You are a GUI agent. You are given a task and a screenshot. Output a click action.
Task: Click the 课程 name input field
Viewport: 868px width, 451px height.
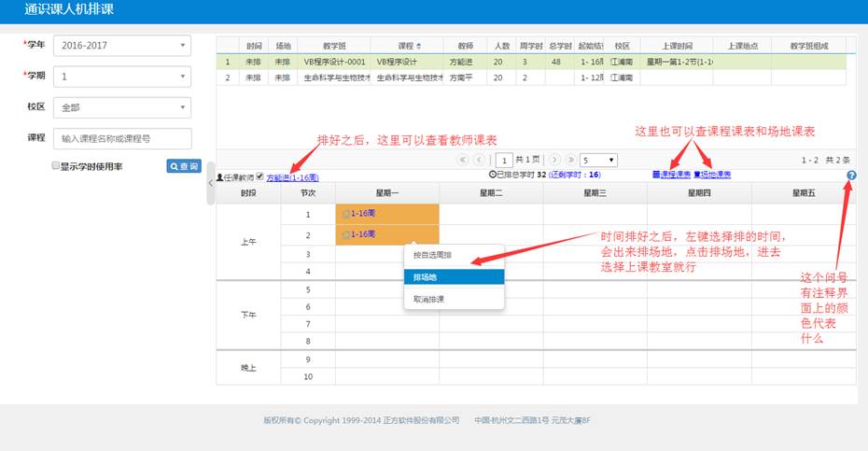click(x=121, y=138)
